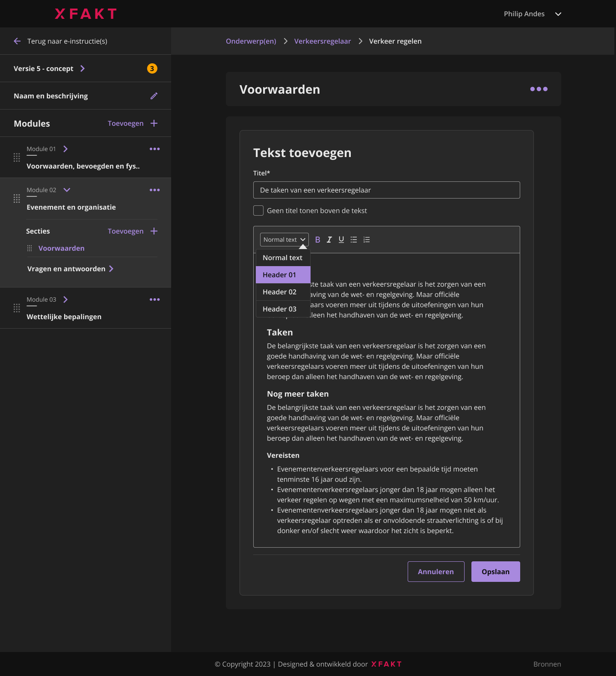Image resolution: width=616 pixels, height=676 pixels.
Task: Open the Philip Andes user menu
Action: [533, 14]
